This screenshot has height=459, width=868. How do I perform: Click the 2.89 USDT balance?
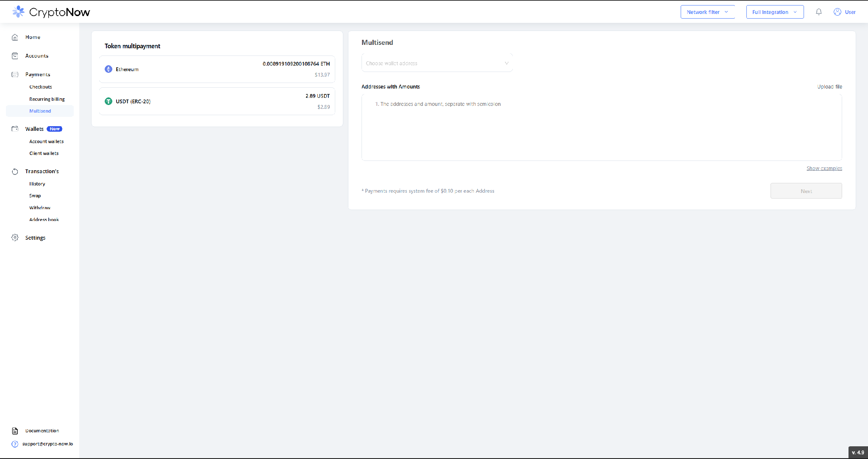pyautogui.click(x=317, y=96)
